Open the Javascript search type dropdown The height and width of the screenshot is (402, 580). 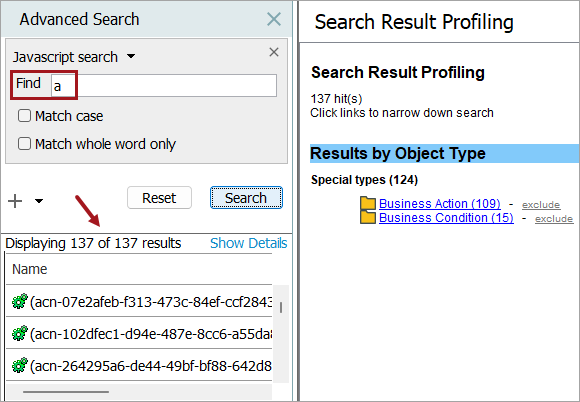tap(131, 57)
